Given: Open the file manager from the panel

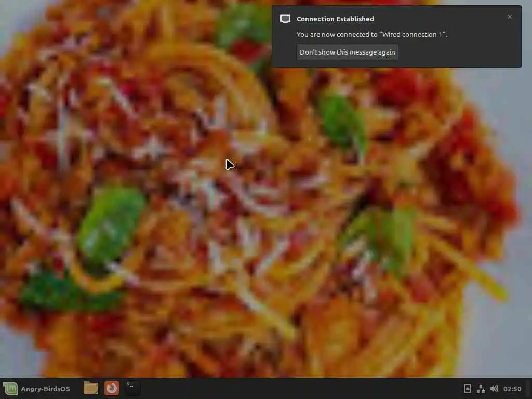Looking at the screenshot, I should click(x=90, y=388).
